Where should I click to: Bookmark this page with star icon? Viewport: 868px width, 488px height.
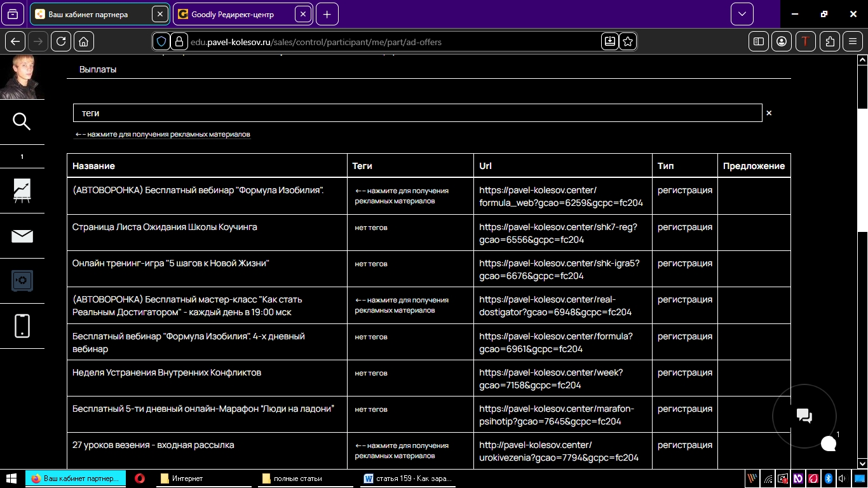(628, 41)
